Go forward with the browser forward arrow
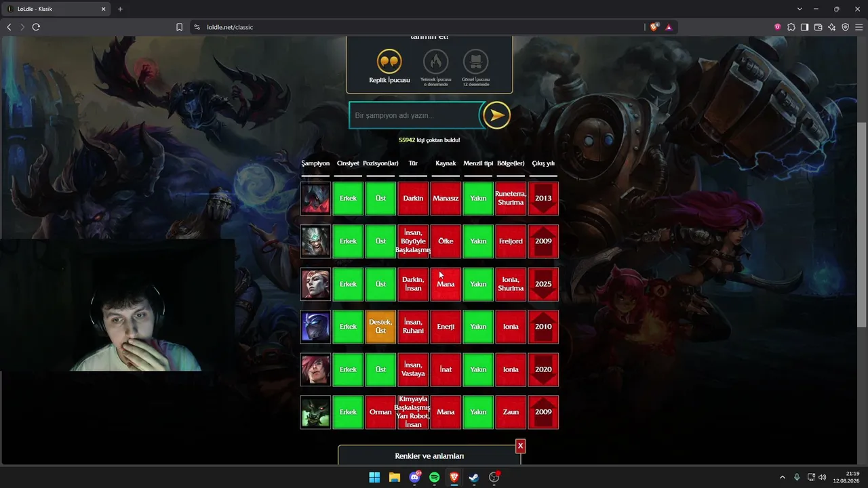Screen dimensions: 868x488 (22, 27)
